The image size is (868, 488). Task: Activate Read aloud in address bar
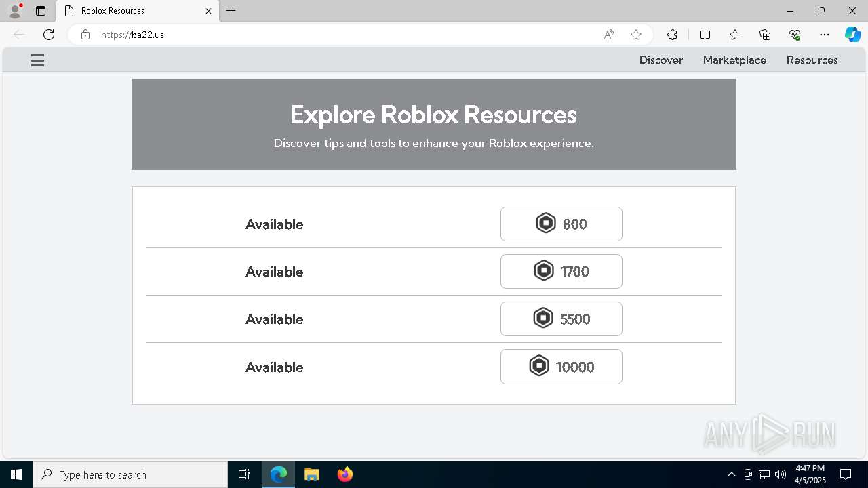pyautogui.click(x=609, y=35)
